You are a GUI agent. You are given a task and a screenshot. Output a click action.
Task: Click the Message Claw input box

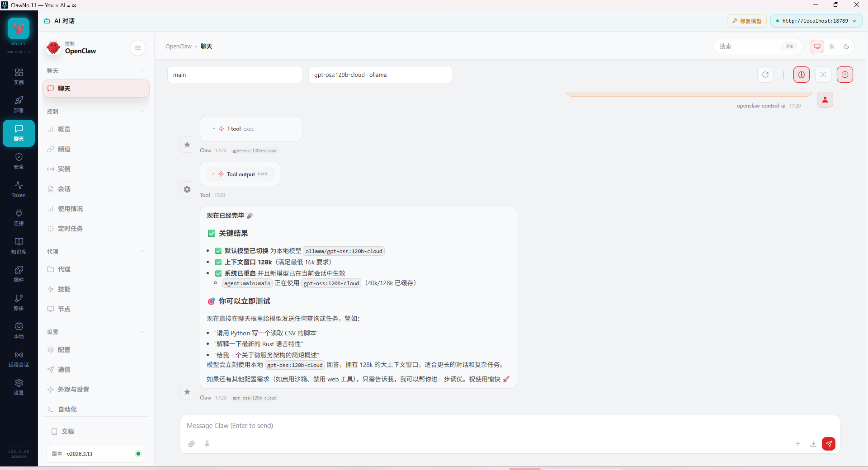coord(510,426)
